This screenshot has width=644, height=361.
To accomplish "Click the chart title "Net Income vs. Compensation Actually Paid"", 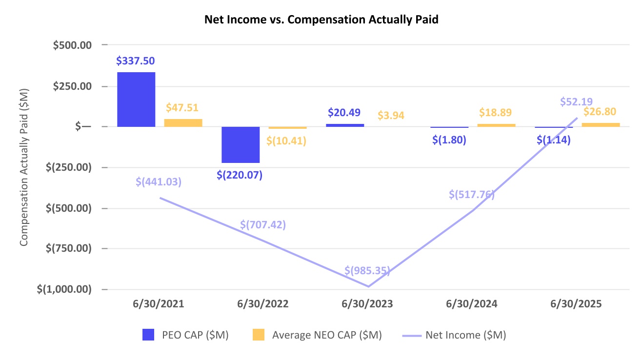I will point(321,20).
